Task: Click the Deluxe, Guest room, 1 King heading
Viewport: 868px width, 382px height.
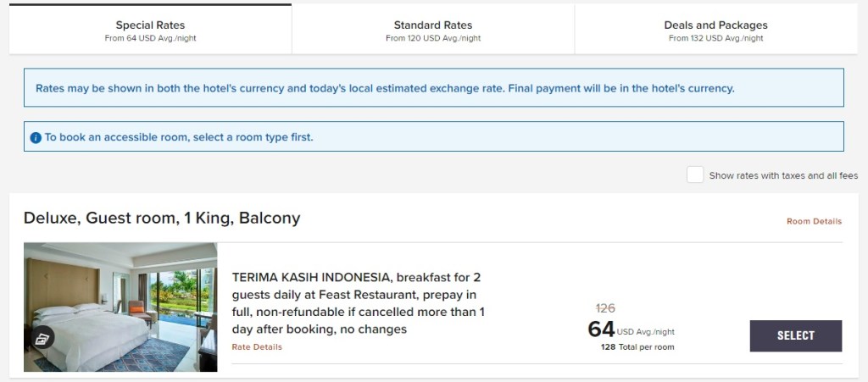Action: (162, 219)
